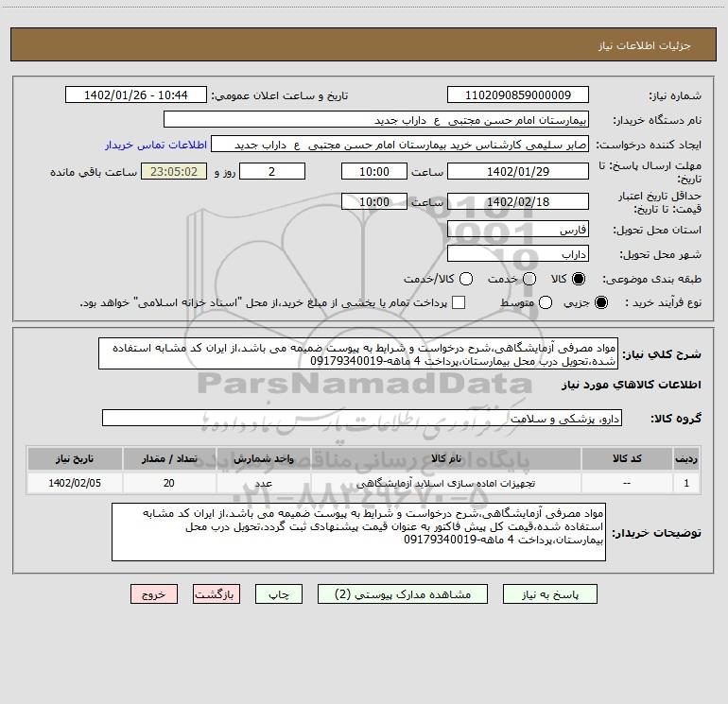Toggle the اسناد خزانه اسلامی payment checkbox
Image resolution: width=728 pixels, height=704 pixels.
tap(459, 302)
